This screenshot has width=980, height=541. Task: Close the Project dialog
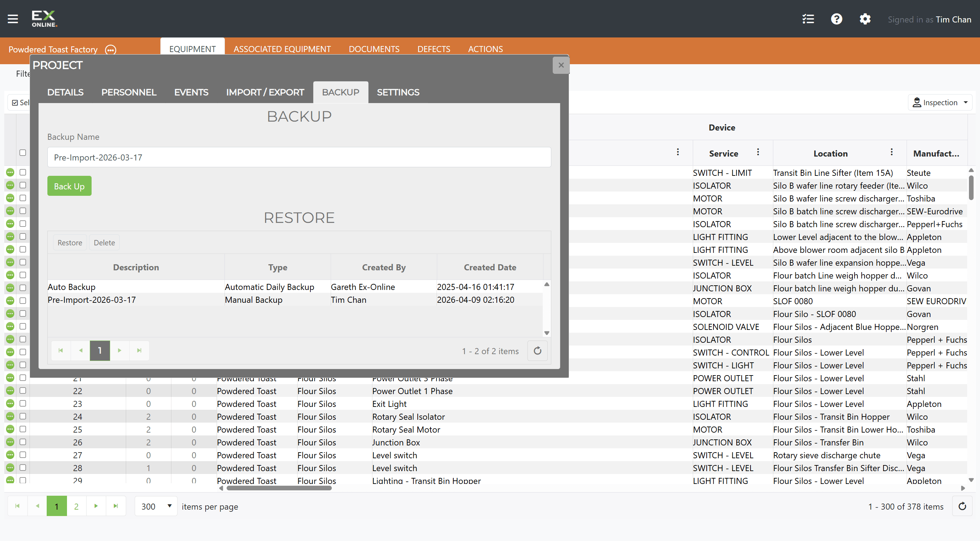561,65
